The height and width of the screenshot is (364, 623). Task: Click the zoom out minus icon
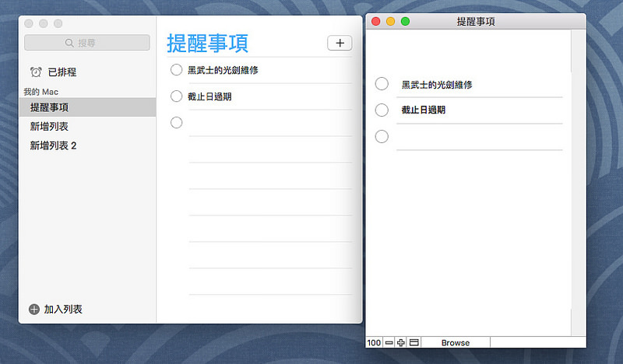389,342
